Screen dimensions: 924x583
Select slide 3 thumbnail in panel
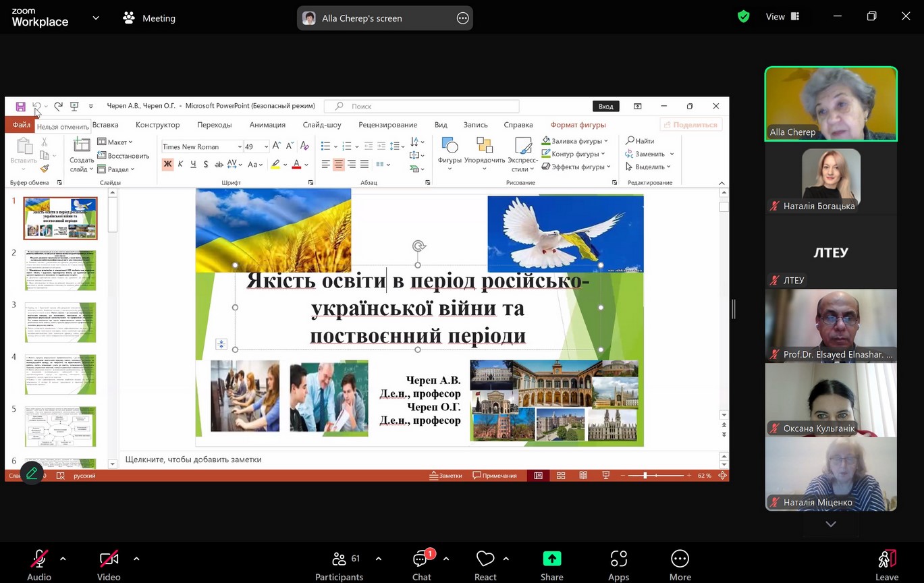point(60,322)
